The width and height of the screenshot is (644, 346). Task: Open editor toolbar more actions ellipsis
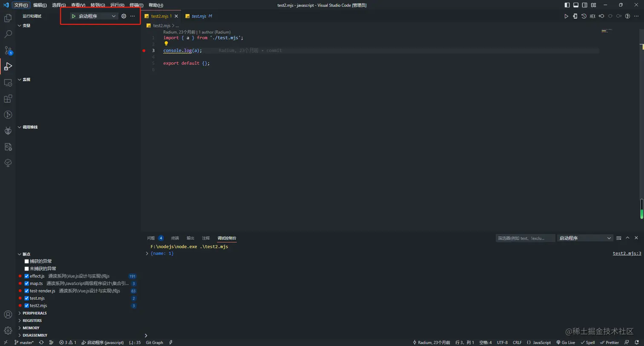tap(636, 16)
